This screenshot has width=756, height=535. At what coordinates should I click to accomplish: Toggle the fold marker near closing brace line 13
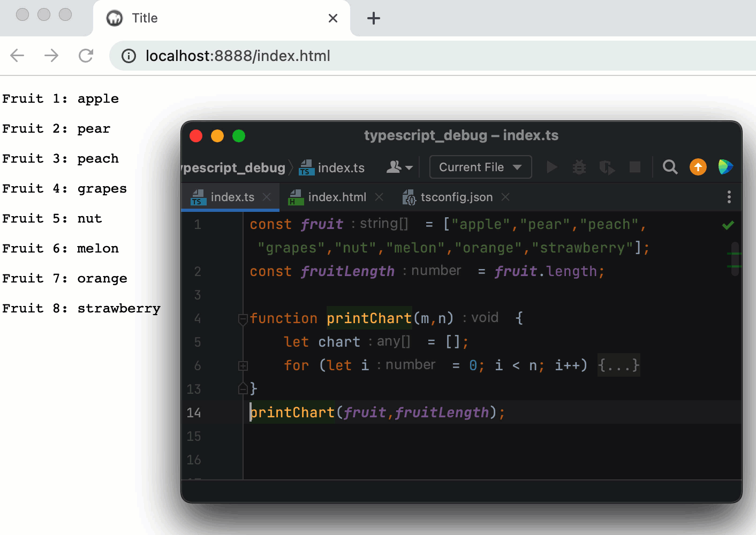(243, 389)
